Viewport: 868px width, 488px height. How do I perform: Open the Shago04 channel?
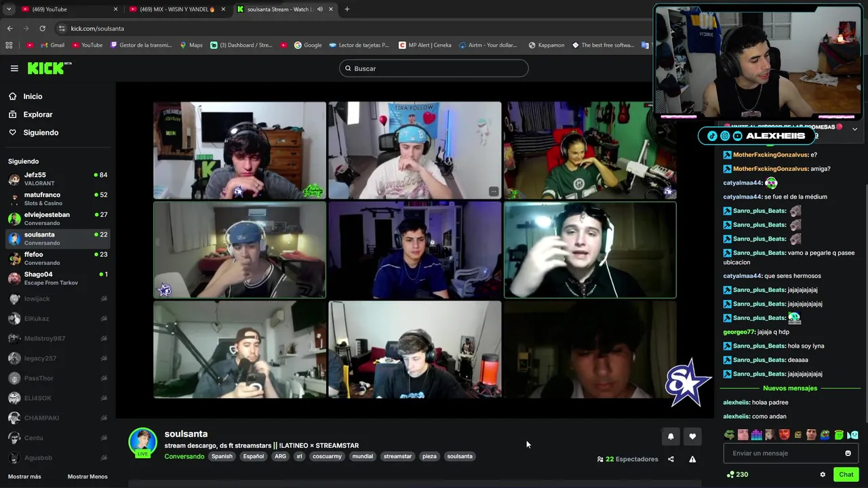coord(58,278)
